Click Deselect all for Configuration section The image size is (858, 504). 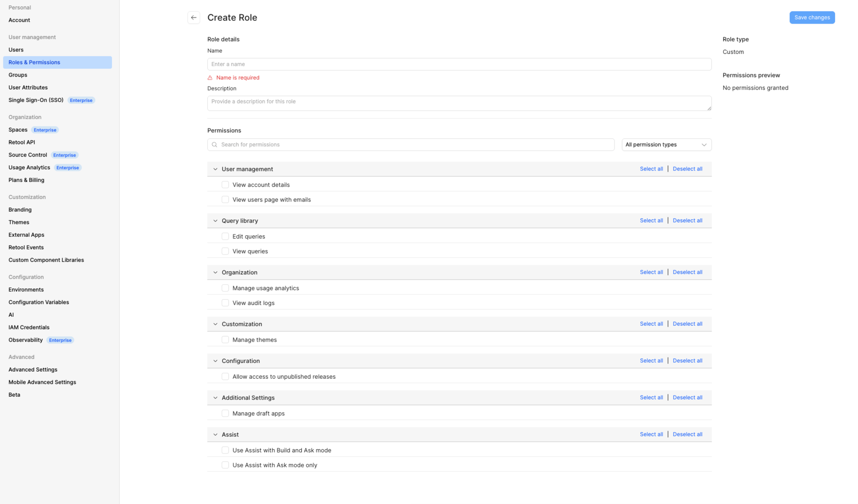click(687, 361)
